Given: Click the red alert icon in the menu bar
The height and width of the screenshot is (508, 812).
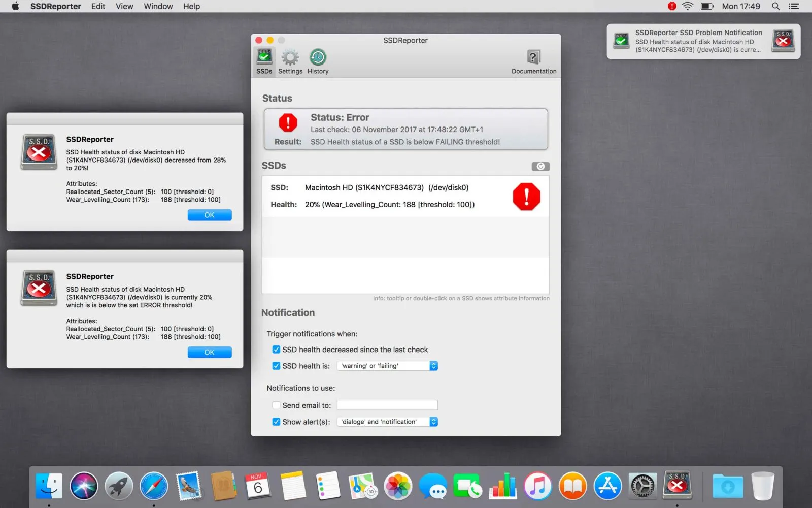Looking at the screenshot, I should point(671,6).
